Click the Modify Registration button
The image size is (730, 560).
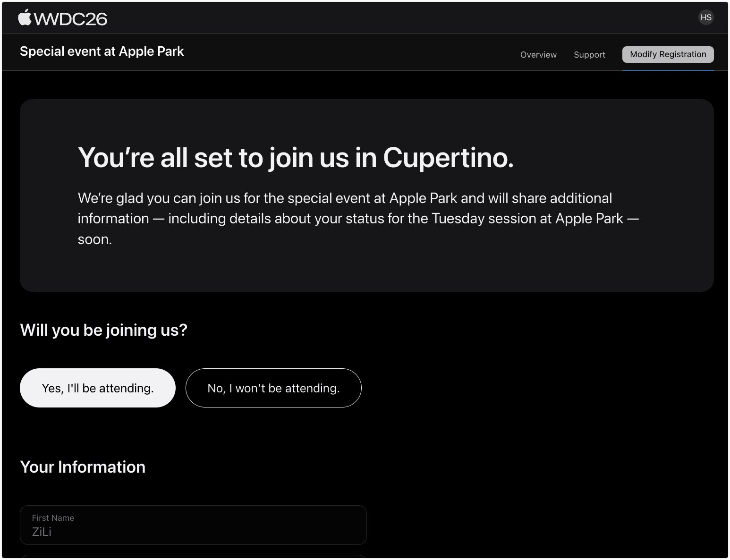tap(668, 54)
